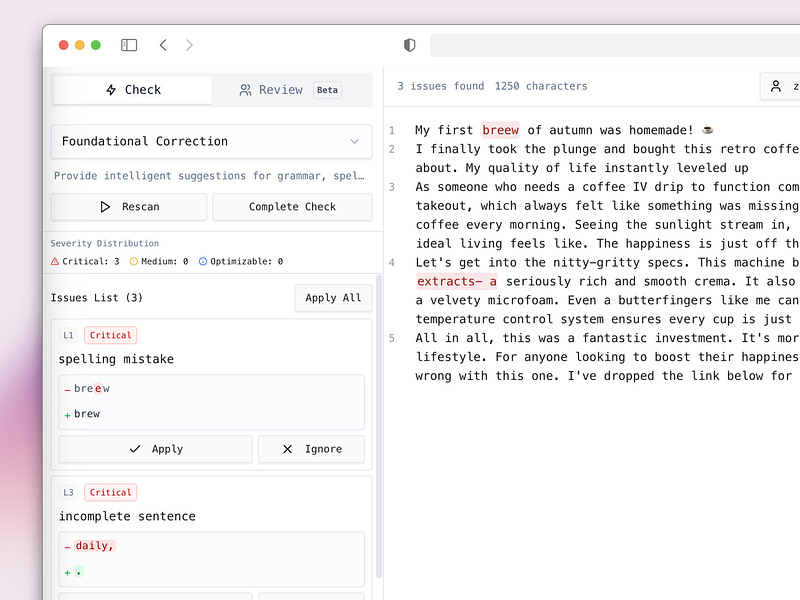Screen dimensions: 800x600
Task: Click the Apply All button
Action: pos(333,298)
